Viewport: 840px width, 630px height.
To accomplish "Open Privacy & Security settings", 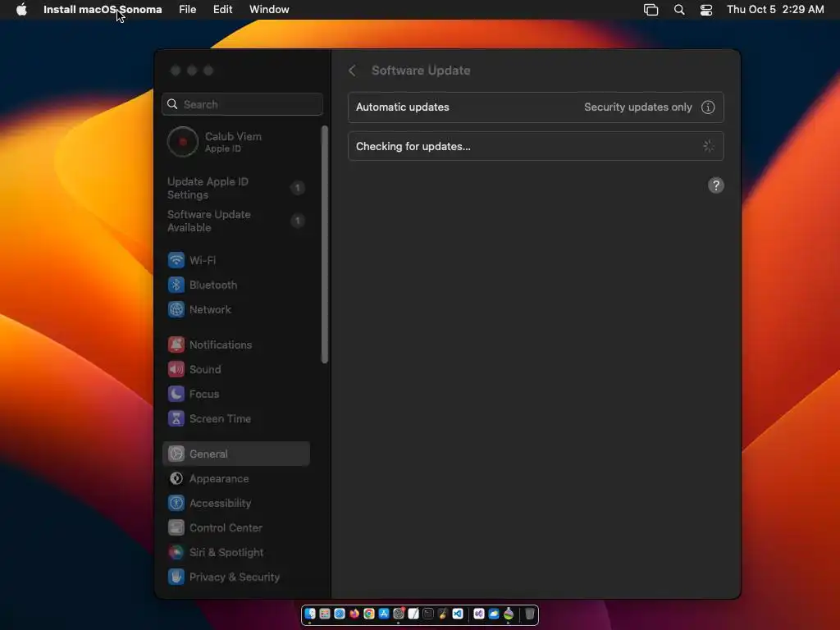I will point(235,577).
